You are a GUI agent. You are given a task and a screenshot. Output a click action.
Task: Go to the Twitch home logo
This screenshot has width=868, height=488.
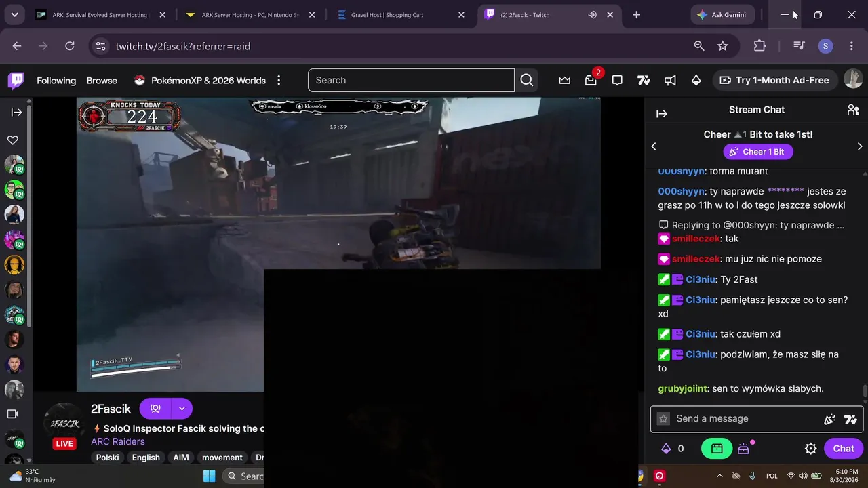click(x=16, y=81)
